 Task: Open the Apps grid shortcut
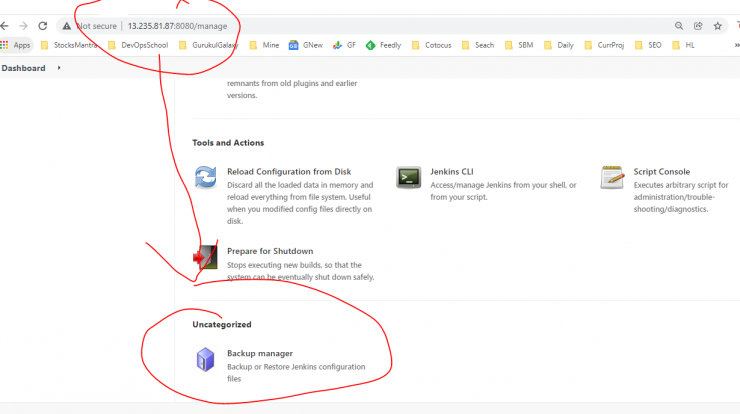point(16,45)
